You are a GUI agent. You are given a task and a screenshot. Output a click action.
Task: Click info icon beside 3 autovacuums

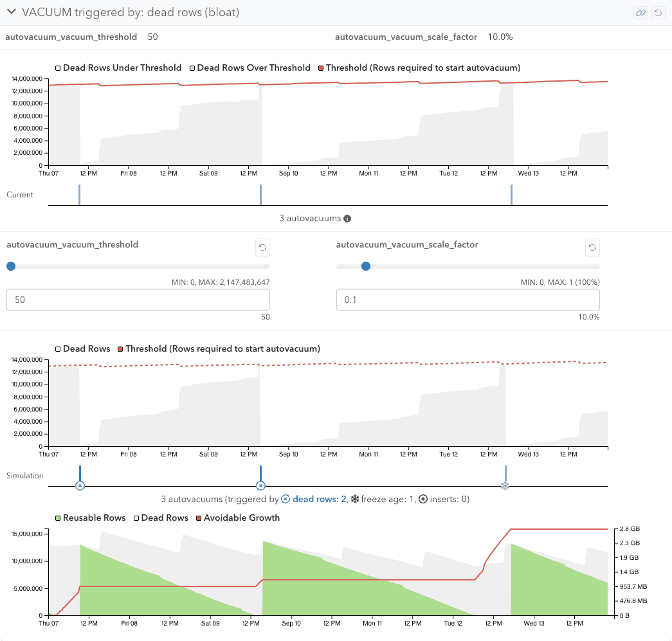[347, 219]
